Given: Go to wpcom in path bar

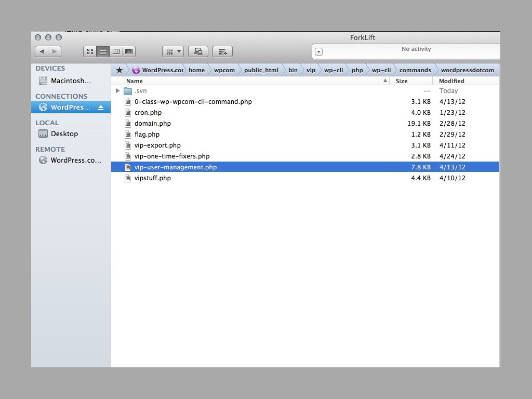Looking at the screenshot, I should point(224,70).
